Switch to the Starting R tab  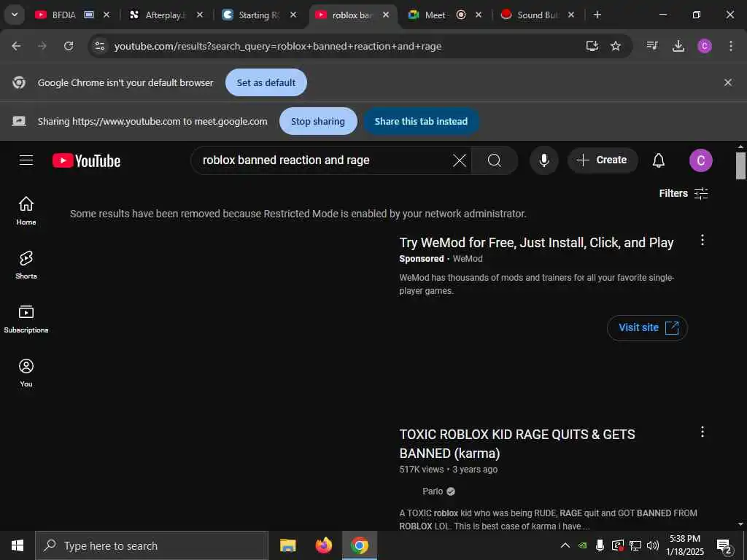pyautogui.click(x=258, y=15)
